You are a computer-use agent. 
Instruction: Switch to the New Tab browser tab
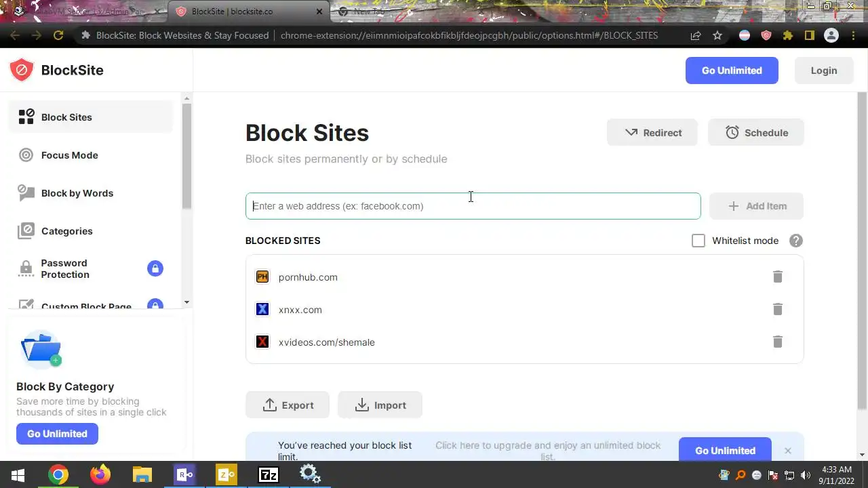pos(370,12)
